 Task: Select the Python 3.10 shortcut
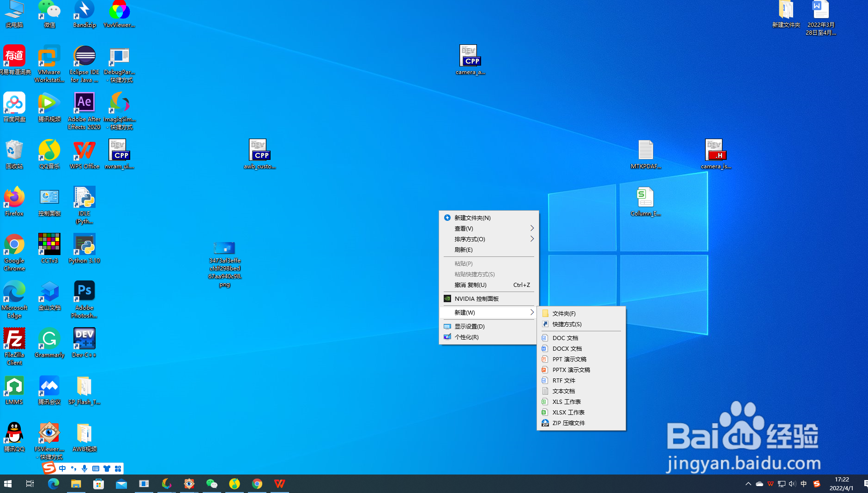84,249
